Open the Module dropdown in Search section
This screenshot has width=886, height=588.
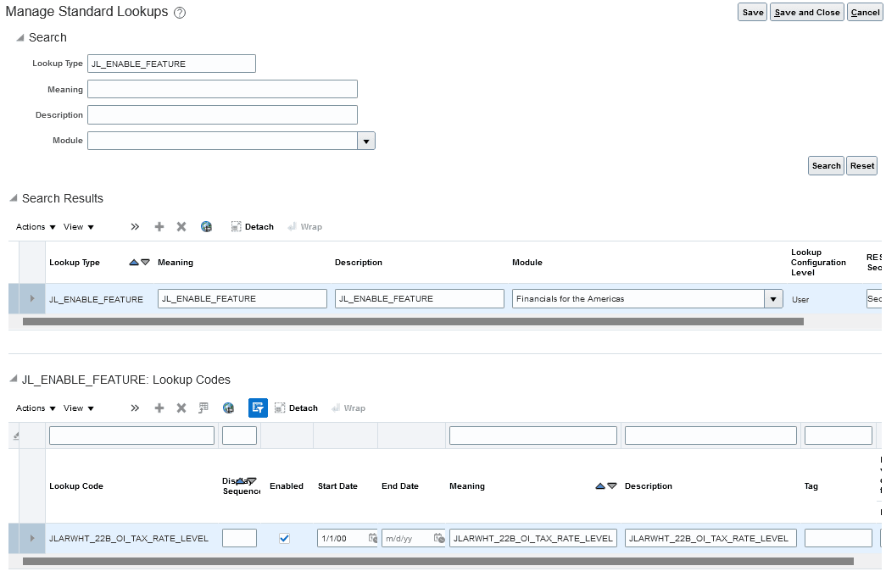pos(366,140)
